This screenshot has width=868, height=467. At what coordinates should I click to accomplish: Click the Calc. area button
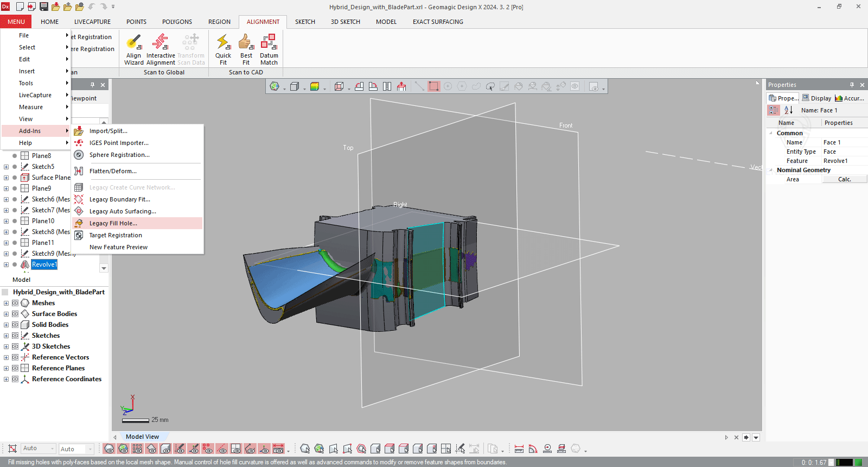tap(844, 179)
